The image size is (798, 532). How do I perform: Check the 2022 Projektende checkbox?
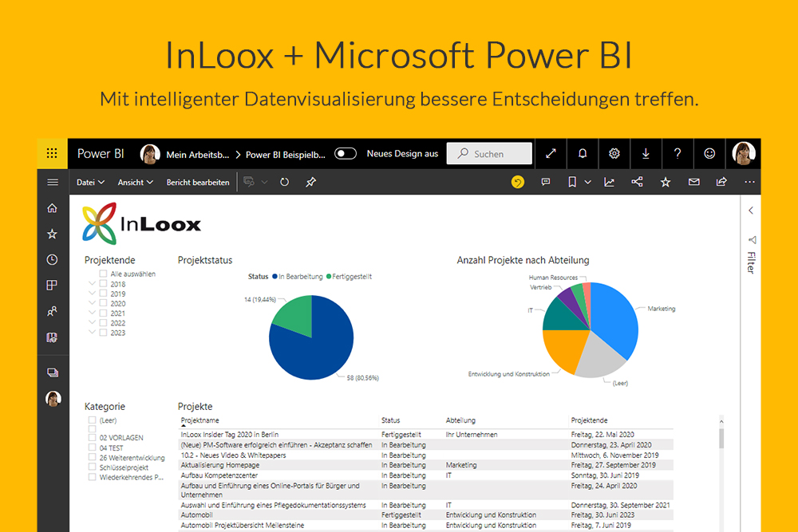(103, 323)
